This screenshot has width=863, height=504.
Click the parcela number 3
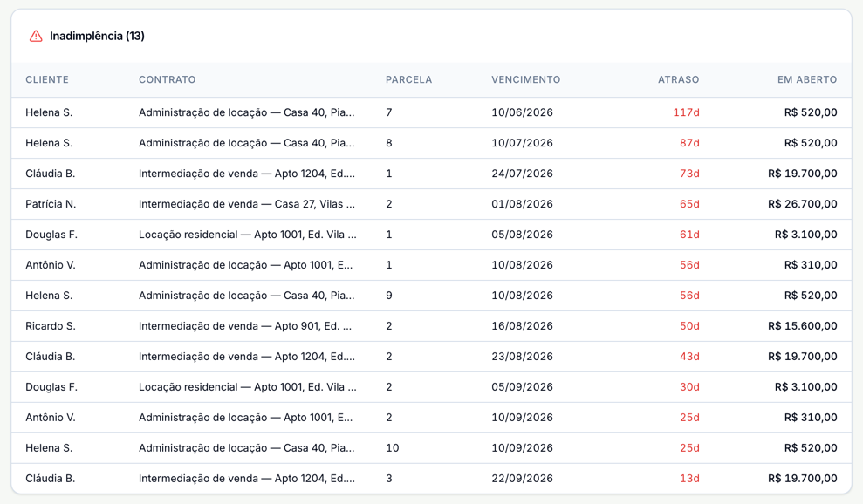click(x=389, y=479)
